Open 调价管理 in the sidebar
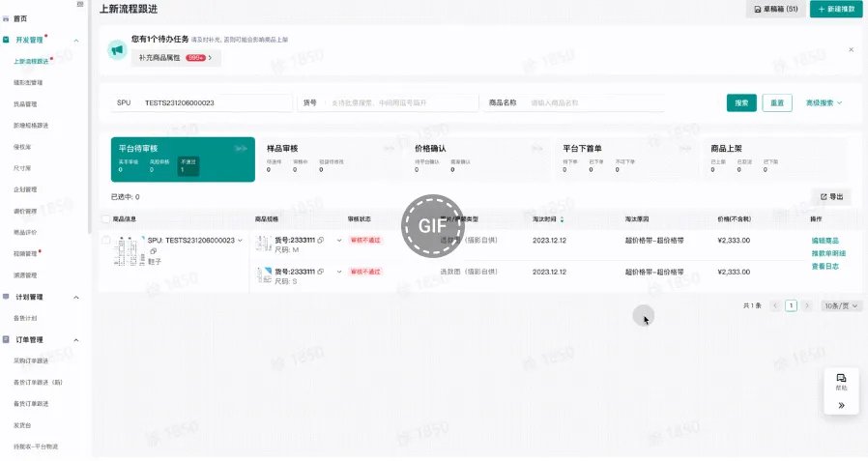Screen dimensions: 868x461 pos(25,212)
